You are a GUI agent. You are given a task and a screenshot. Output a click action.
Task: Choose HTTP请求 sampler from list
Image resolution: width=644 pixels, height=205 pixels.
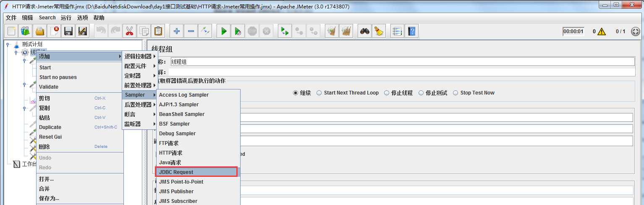198,153
